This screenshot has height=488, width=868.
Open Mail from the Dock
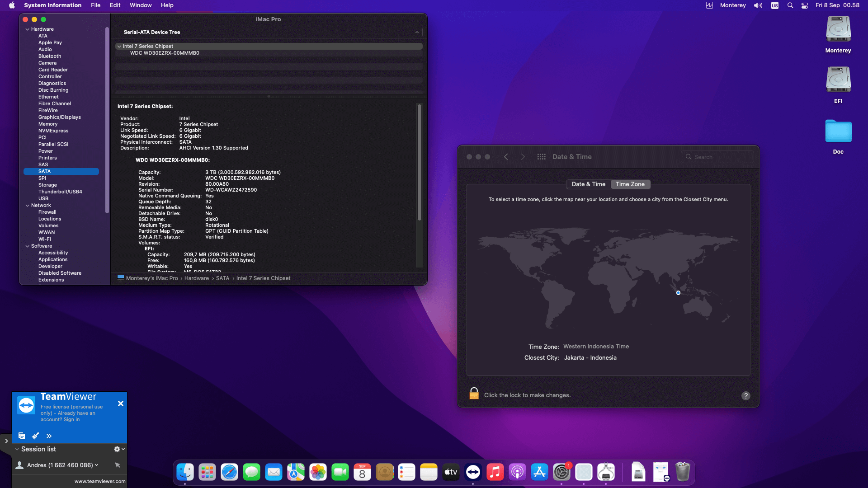(x=274, y=472)
